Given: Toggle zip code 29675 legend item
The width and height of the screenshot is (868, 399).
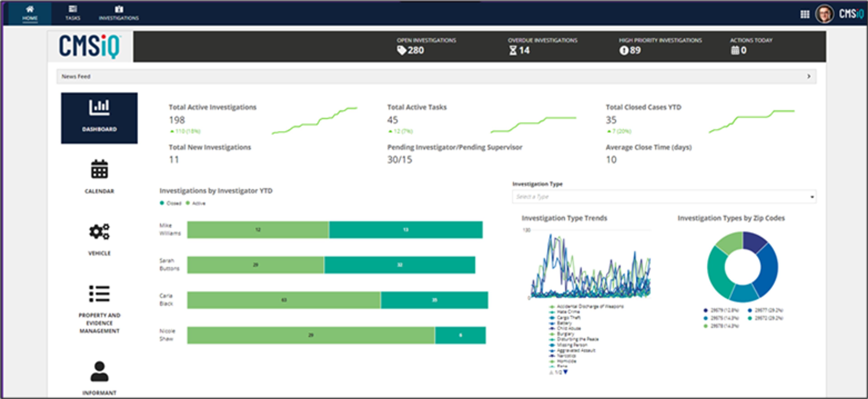Looking at the screenshot, I should click(721, 318).
